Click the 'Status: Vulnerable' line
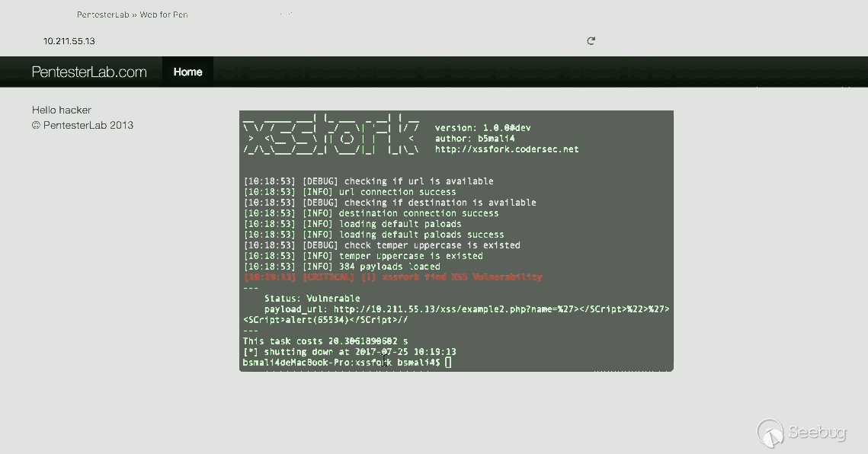868x454 pixels. (312, 298)
